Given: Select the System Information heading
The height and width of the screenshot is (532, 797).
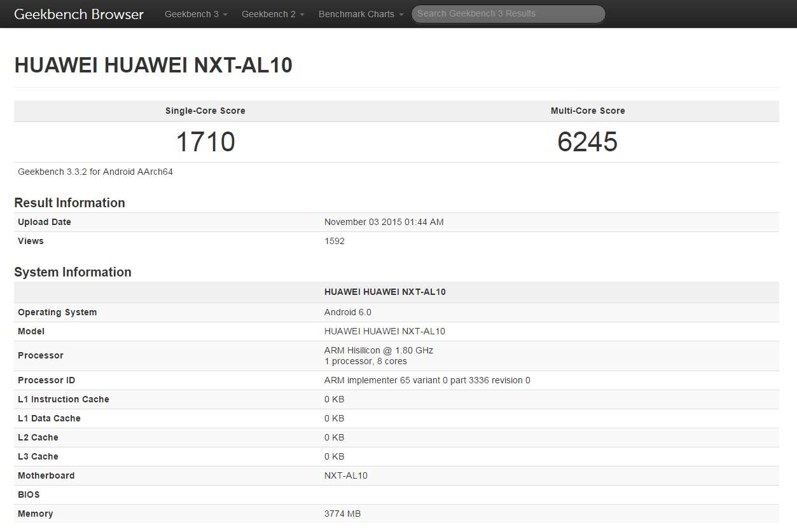Looking at the screenshot, I should coord(73,272).
